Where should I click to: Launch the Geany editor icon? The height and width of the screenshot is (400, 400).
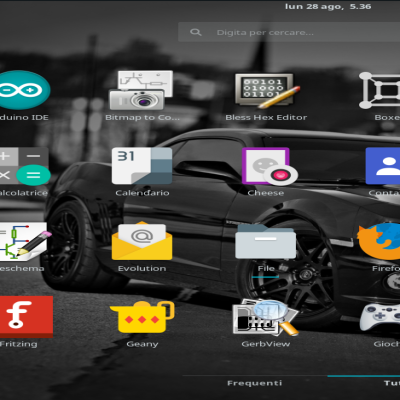pos(142,317)
